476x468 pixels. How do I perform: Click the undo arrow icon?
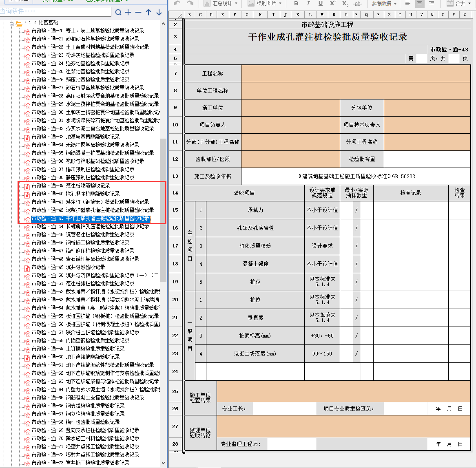[x=177, y=3]
